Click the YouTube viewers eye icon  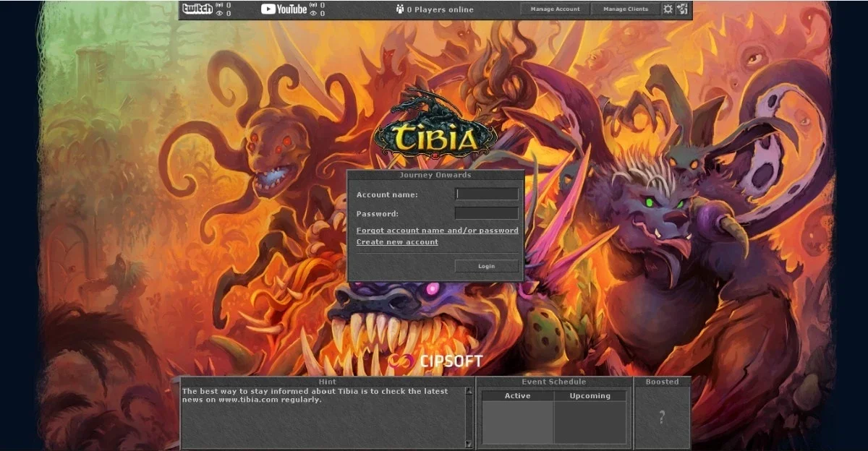pyautogui.click(x=313, y=13)
